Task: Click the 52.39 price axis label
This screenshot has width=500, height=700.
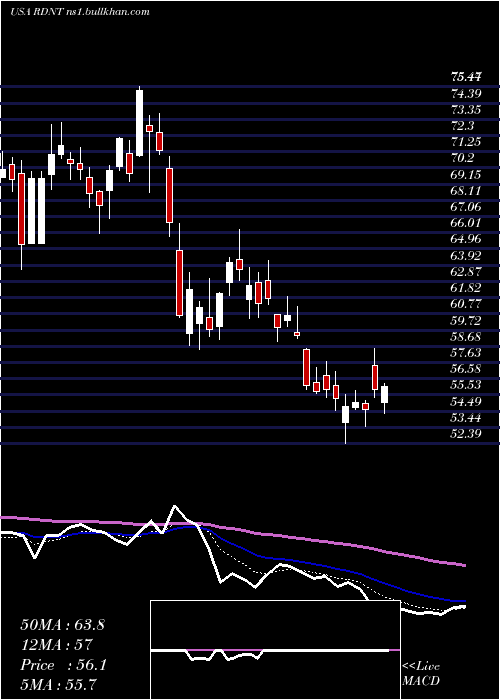Action: pos(466,434)
